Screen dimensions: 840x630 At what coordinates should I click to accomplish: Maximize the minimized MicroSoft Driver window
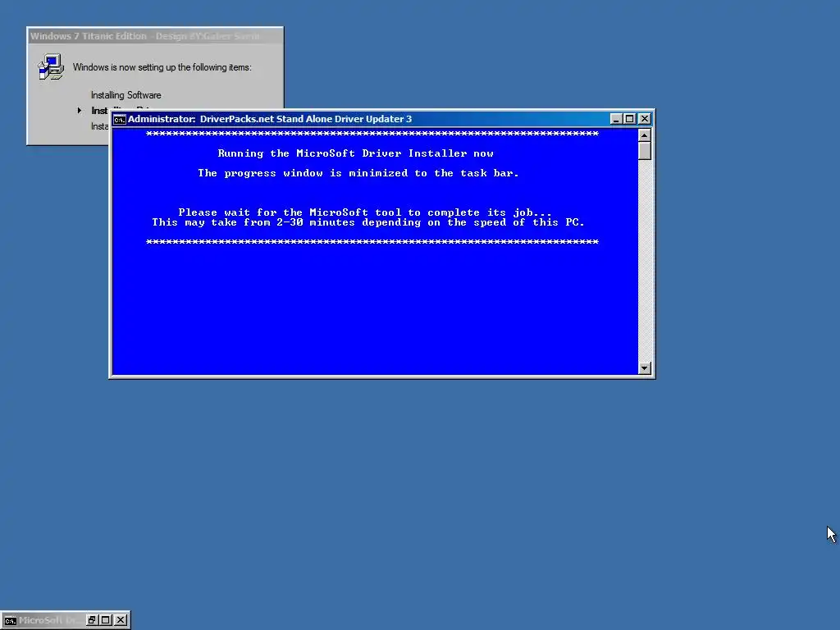(x=106, y=620)
